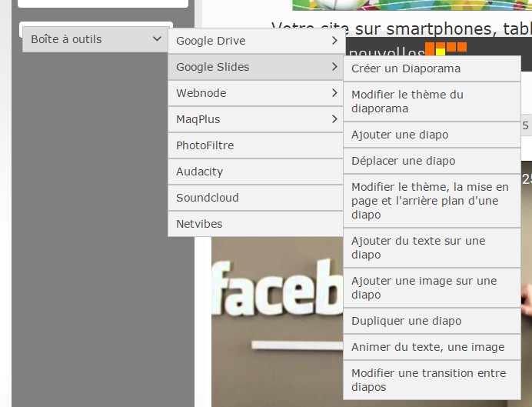Click the arrow beside Webnode

click(x=334, y=92)
